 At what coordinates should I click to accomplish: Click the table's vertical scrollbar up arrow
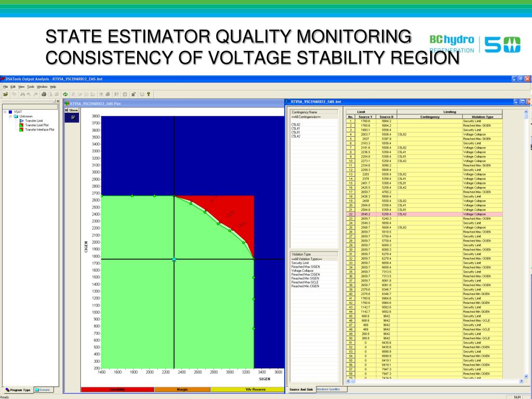point(526,112)
